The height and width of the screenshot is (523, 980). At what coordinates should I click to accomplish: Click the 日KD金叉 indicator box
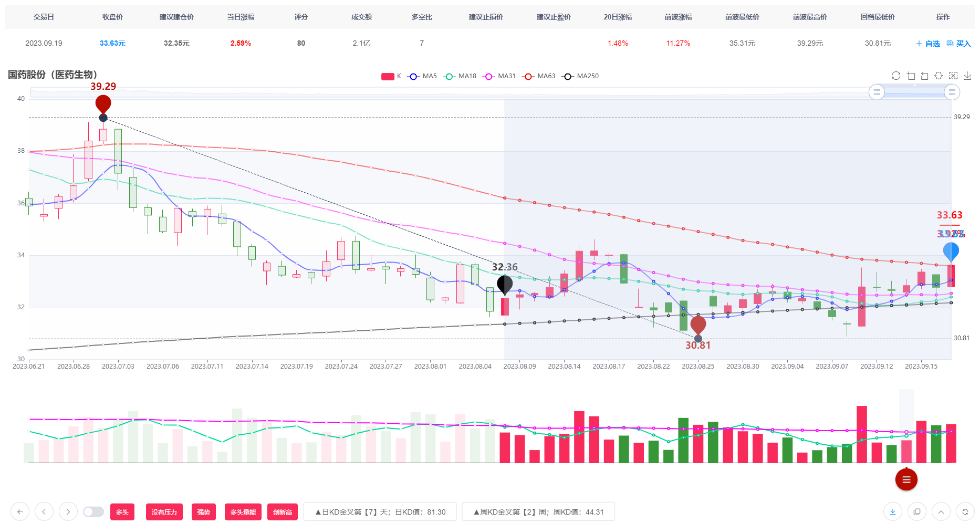coord(380,512)
